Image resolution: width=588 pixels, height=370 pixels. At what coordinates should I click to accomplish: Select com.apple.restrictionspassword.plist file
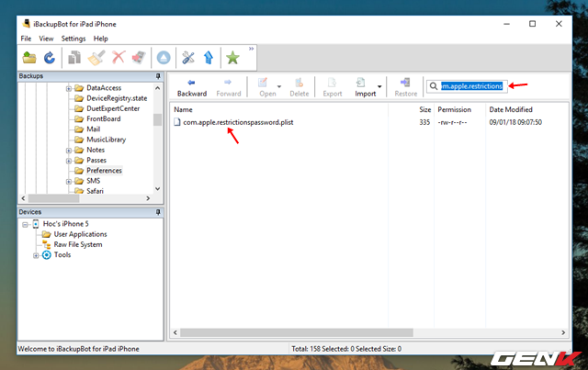coord(238,122)
